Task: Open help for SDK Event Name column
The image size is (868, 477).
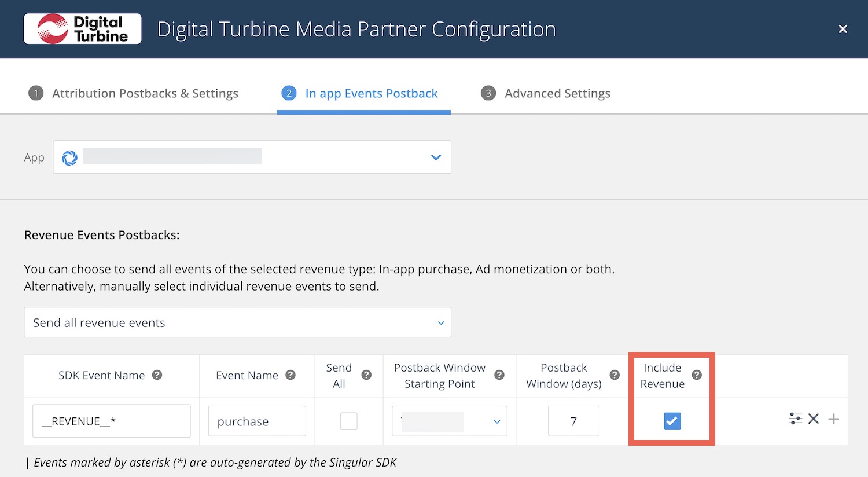Action: pos(157,375)
